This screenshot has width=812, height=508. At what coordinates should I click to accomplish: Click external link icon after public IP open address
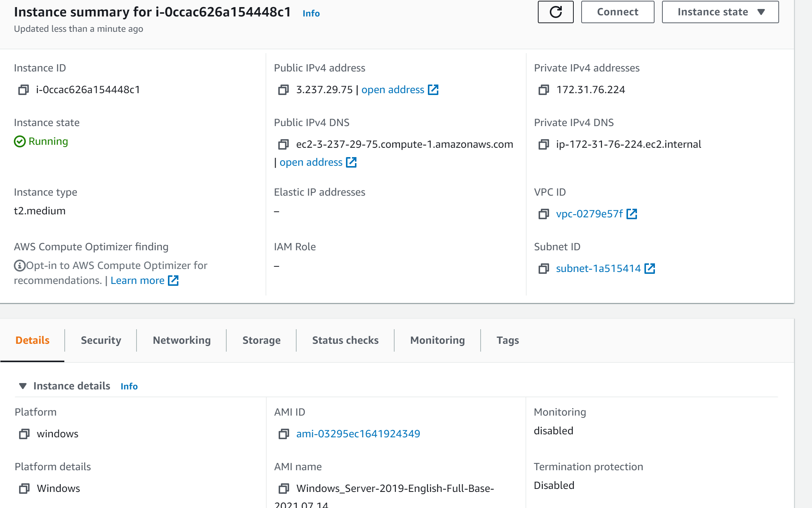tap(433, 90)
